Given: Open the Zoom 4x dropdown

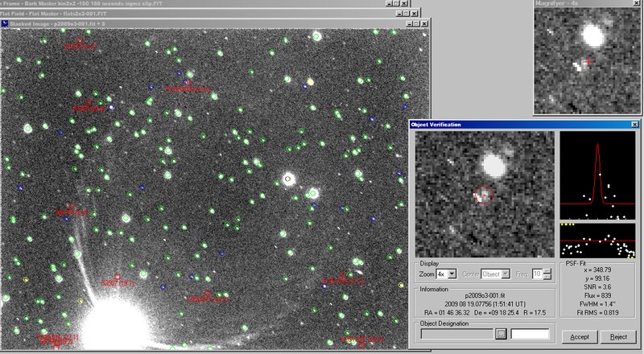Looking at the screenshot, I should [x=452, y=274].
